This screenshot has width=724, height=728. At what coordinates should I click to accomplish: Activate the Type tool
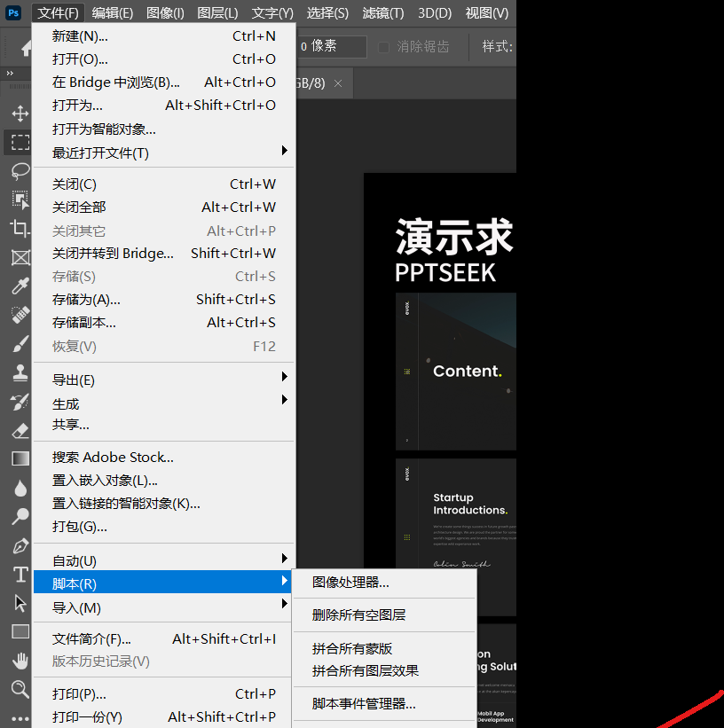click(20, 575)
